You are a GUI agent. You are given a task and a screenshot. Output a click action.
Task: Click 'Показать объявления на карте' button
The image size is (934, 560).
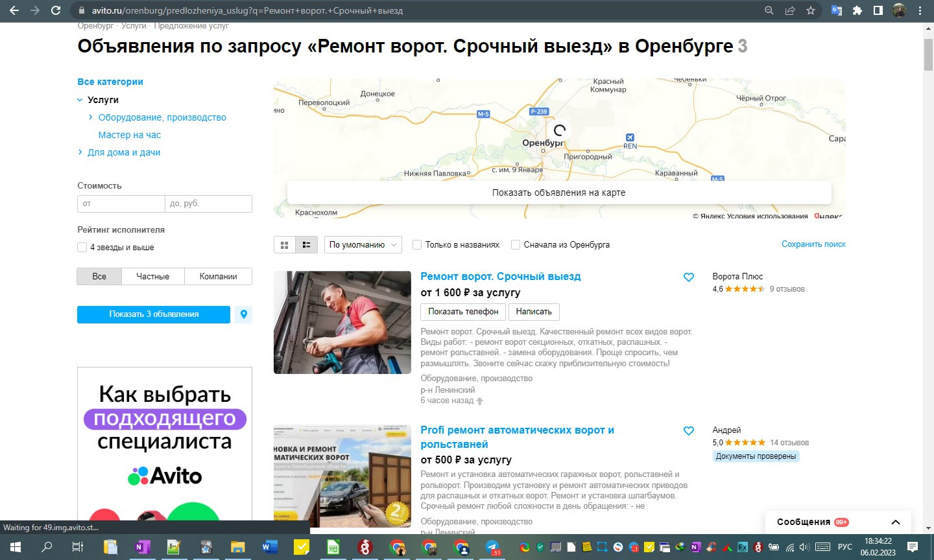[559, 192]
